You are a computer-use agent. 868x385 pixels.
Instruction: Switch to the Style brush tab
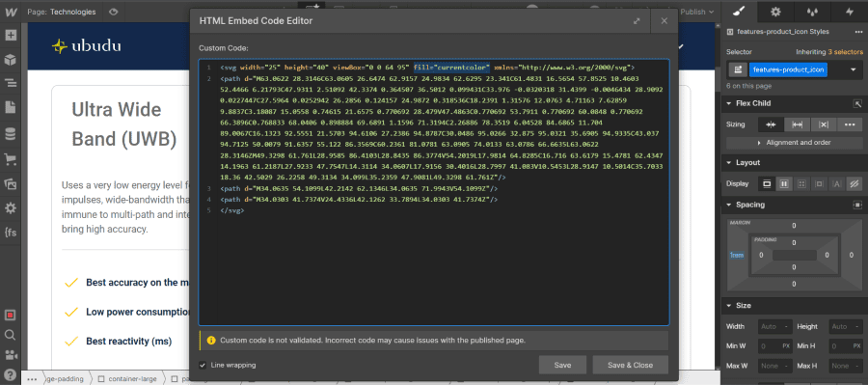coord(740,12)
